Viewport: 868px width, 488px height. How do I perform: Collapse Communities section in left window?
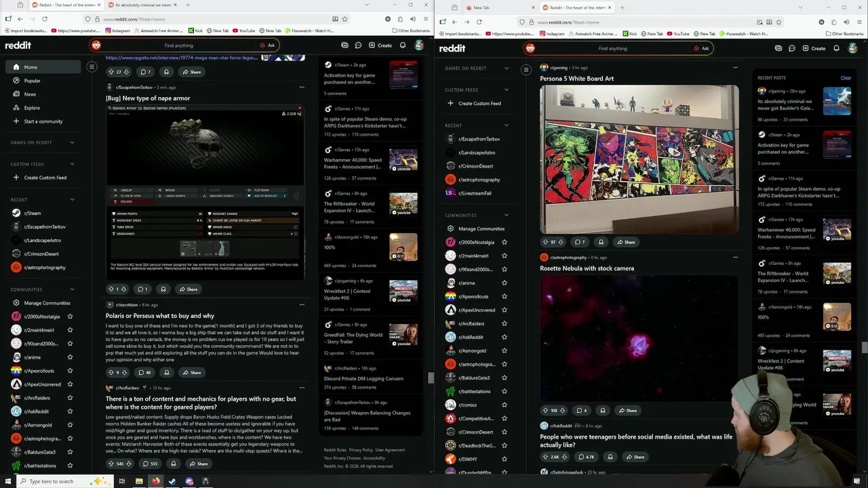[72, 289]
